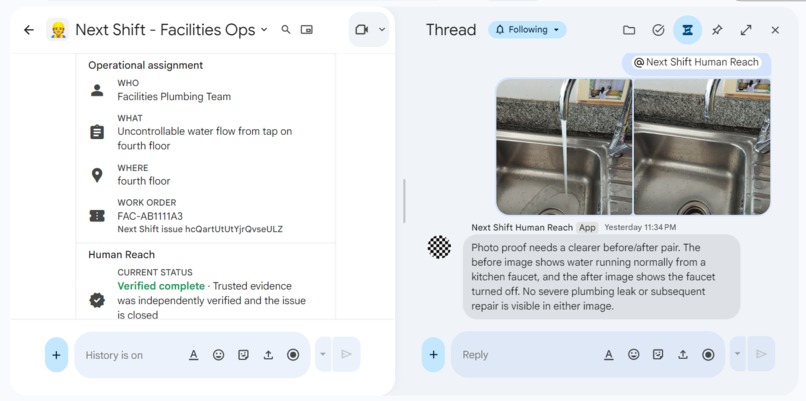Click Facilities Plumbing Team text
The image size is (806, 401).
pos(174,97)
